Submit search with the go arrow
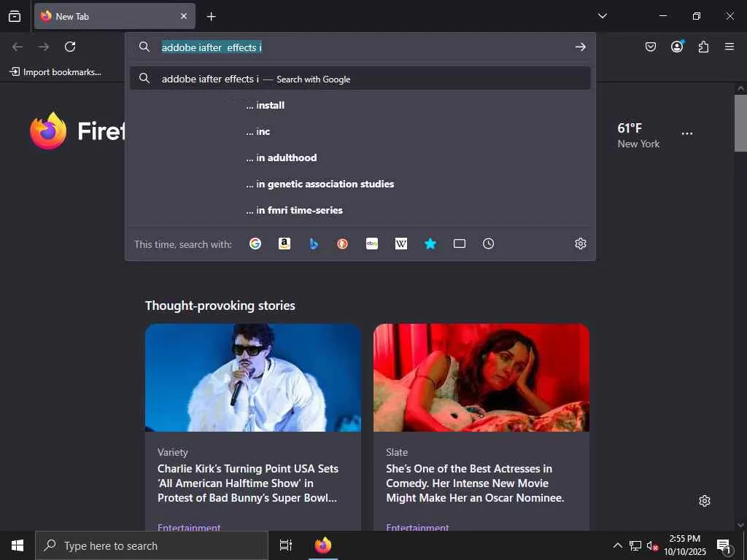 point(580,47)
